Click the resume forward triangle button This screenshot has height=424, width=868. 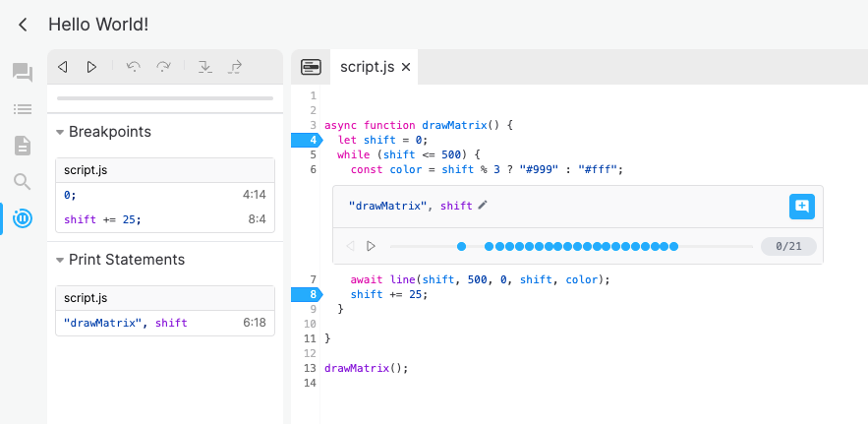[91, 67]
